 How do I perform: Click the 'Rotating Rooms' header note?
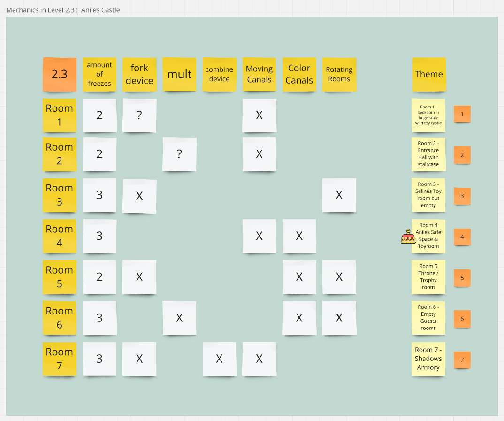[x=339, y=74]
